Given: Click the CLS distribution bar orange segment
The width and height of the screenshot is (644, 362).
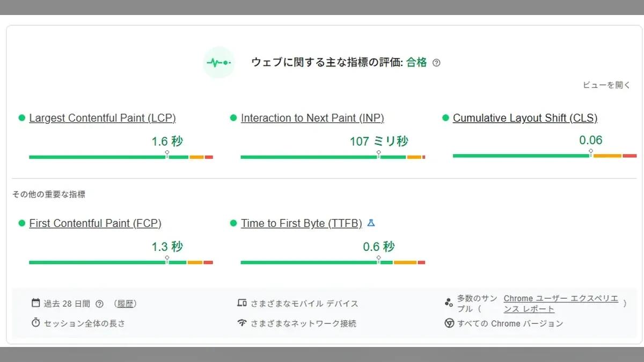Looking at the screenshot, I should point(608,156).
